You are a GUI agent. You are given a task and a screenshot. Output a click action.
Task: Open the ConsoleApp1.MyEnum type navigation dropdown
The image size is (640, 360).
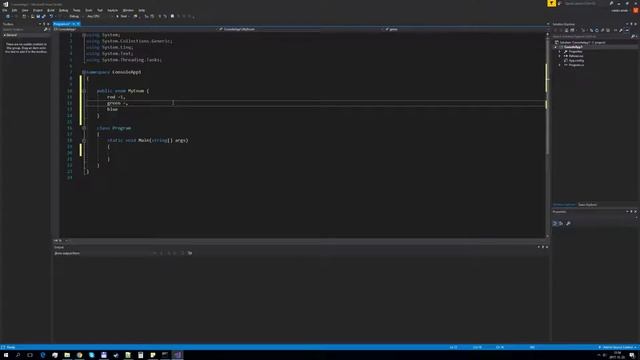300,29
